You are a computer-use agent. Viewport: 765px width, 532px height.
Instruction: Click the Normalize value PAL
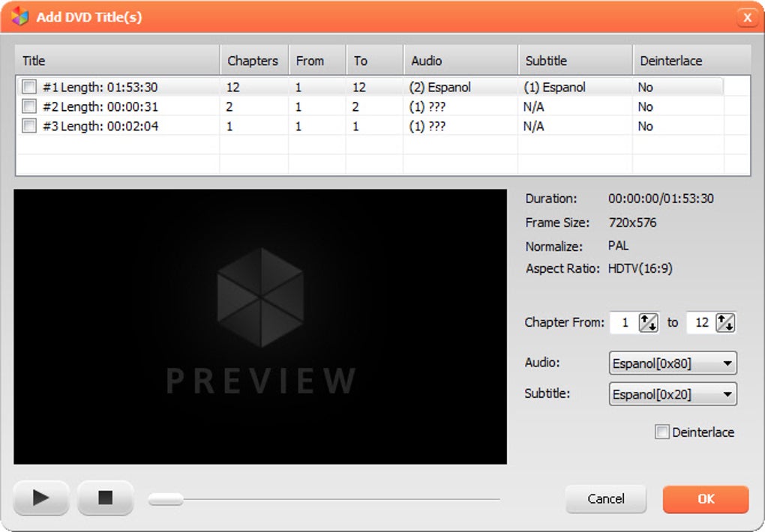click(618, 245)
